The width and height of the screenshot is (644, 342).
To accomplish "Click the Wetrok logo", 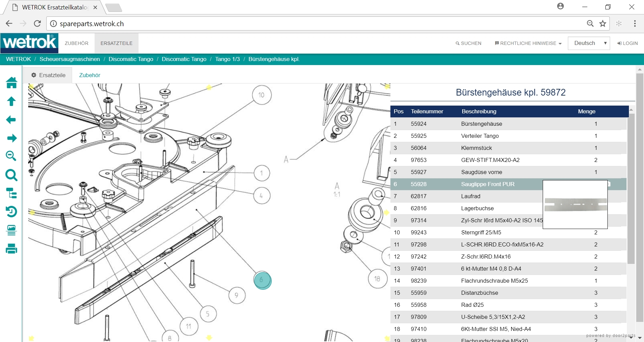I will [30, 43].
